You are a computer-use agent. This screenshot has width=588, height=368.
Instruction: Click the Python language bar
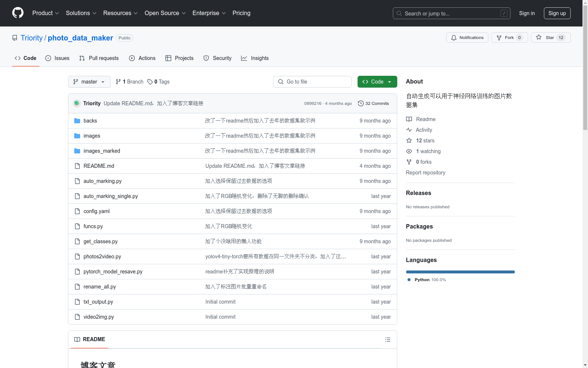pyautogui.click(x=460, y=272)
